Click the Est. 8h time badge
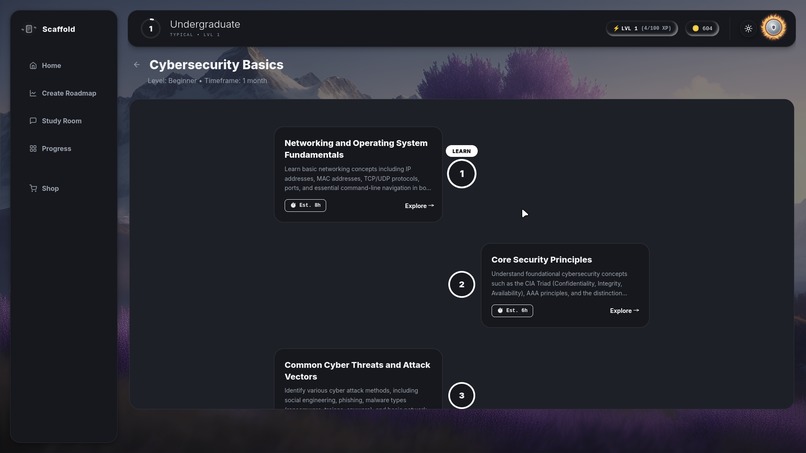Viewport: 806px width, 453px height. (305, 205)
